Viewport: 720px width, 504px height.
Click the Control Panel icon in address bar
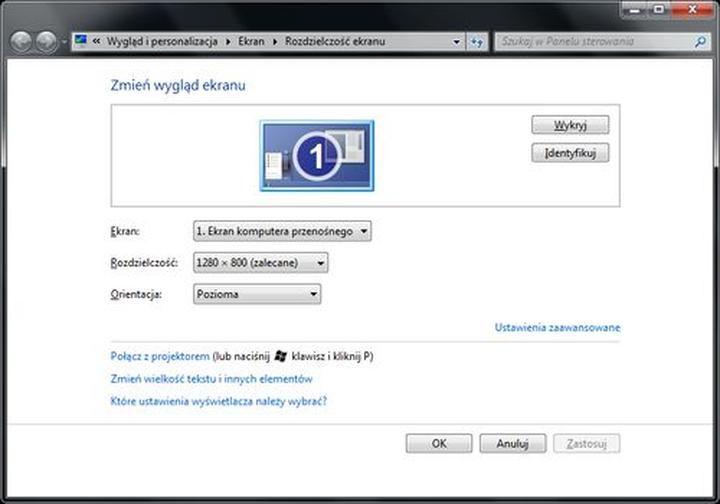[x=82, y=42]
